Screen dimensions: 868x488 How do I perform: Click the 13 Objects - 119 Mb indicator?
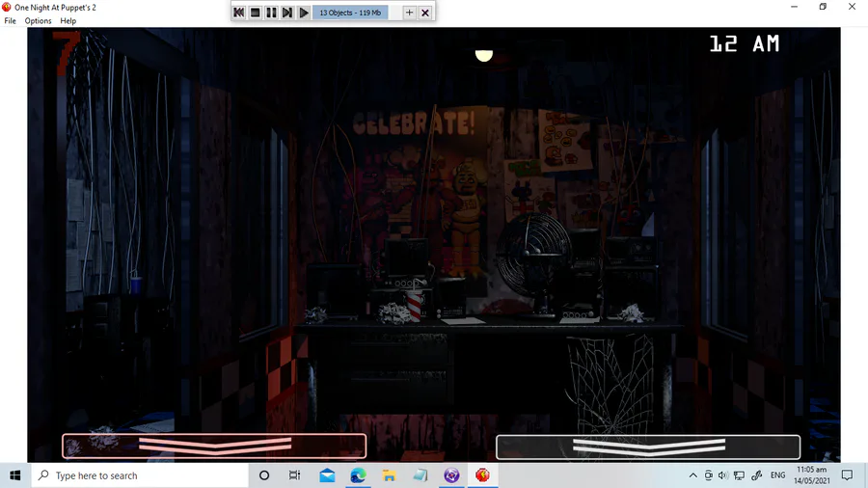click(350, 13)
